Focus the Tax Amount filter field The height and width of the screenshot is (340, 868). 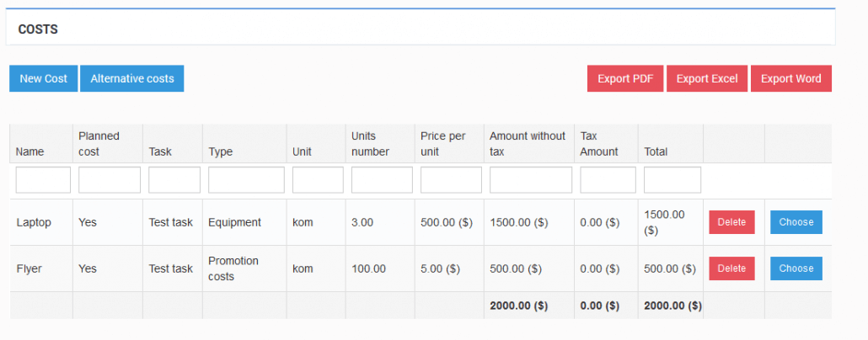point(608,180)
